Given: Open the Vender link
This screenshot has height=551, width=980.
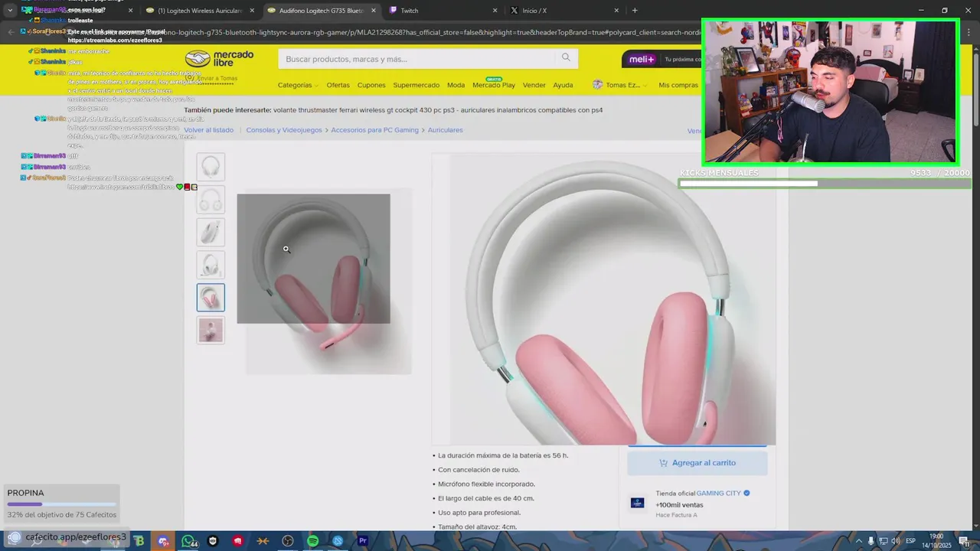Looking at the screenshot, I should (534, 85).
